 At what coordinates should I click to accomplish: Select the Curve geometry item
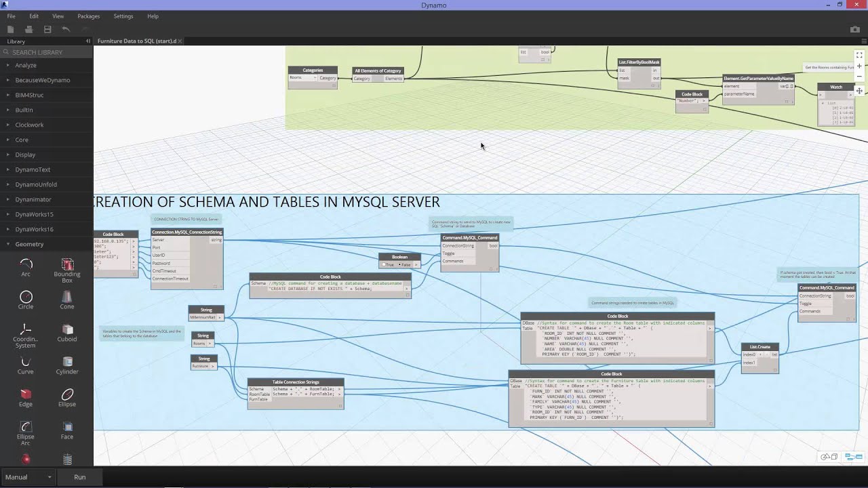point(26,365)
